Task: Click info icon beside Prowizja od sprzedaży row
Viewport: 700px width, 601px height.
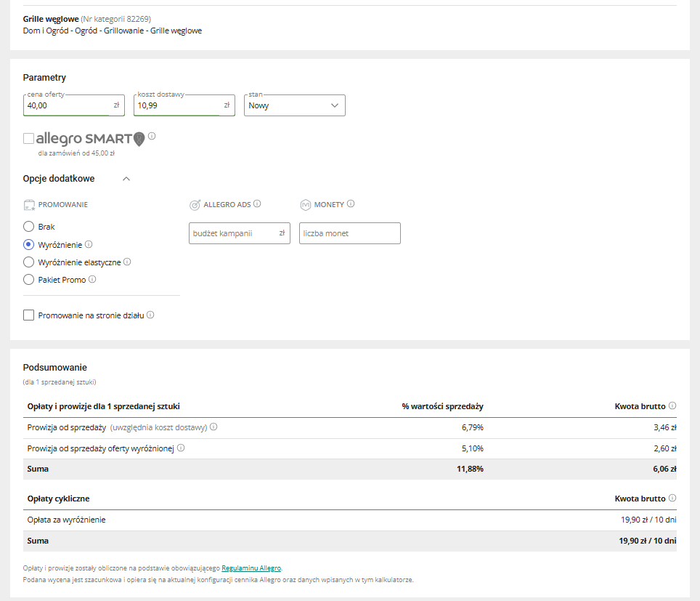Action: pyautogui.click(x=213, y=427)
